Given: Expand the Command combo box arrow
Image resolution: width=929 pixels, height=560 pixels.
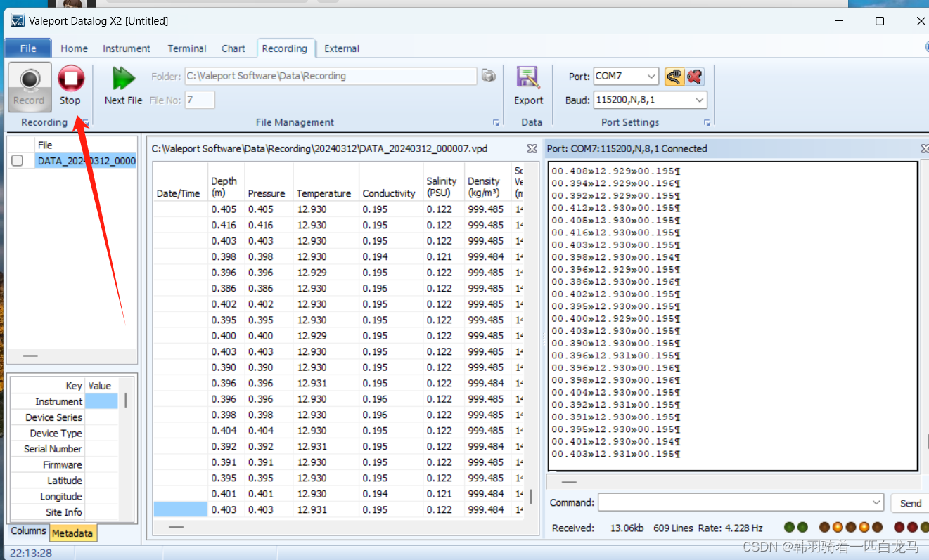Looking at the screenshot, I should click(x=876, y=502).
